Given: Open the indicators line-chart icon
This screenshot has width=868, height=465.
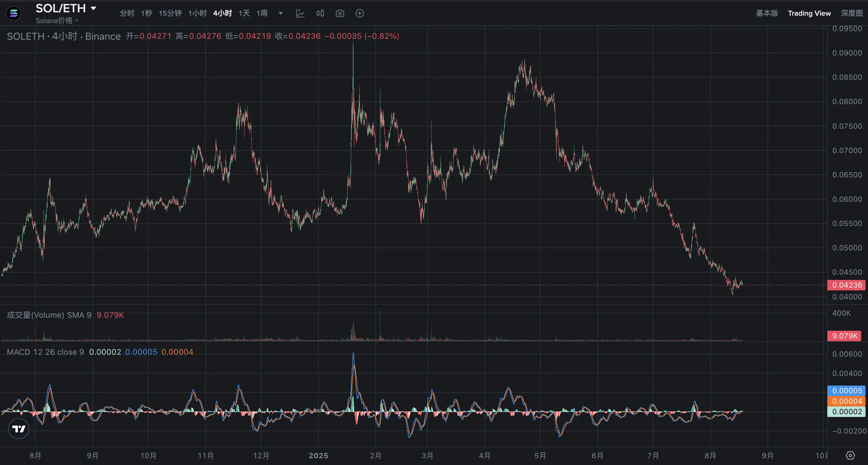Looking at the screenshot, I should click(x=300, y=14).
